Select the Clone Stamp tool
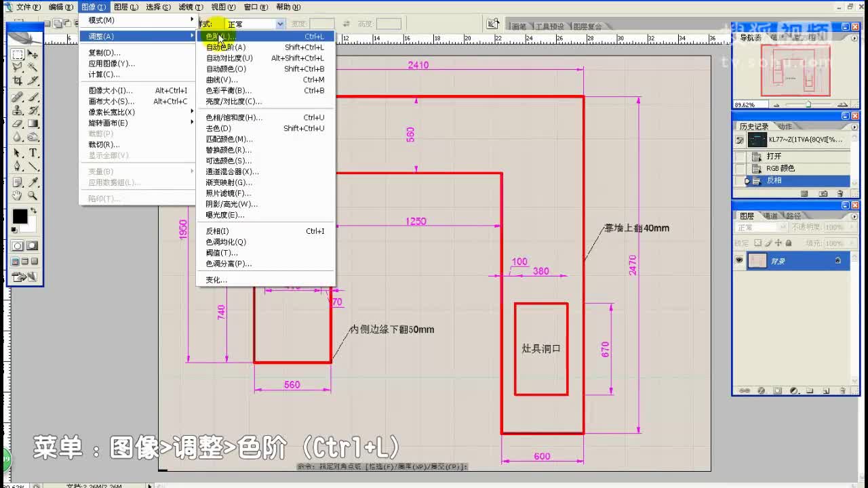868x488 pixels. tap(16, 111)
